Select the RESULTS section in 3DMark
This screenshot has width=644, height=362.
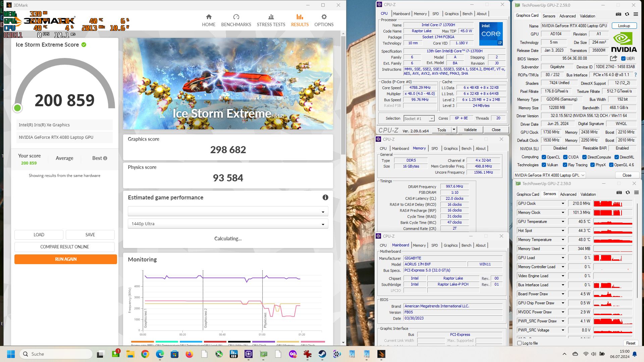pyautogui.click(x=300, y=20)
